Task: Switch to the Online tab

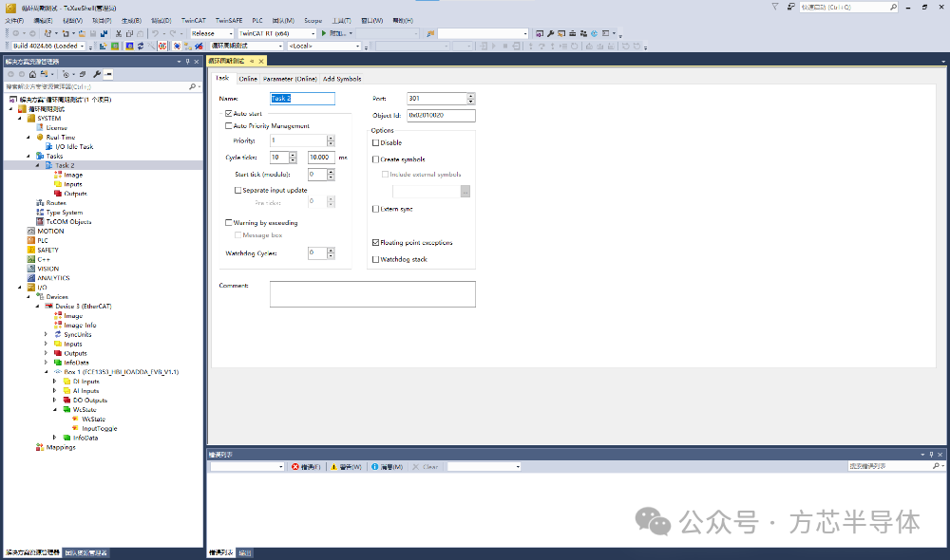Action: pyautogui.click(x=248, y=79)
